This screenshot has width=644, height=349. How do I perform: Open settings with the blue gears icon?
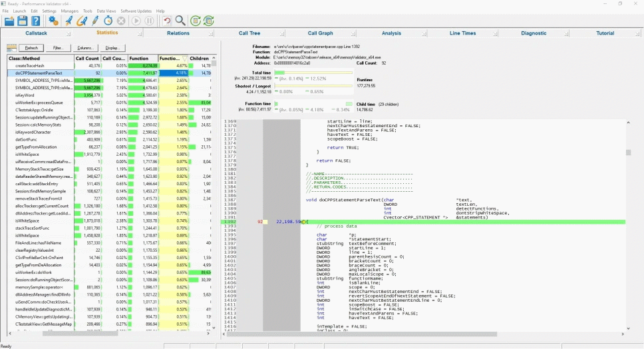54,21
